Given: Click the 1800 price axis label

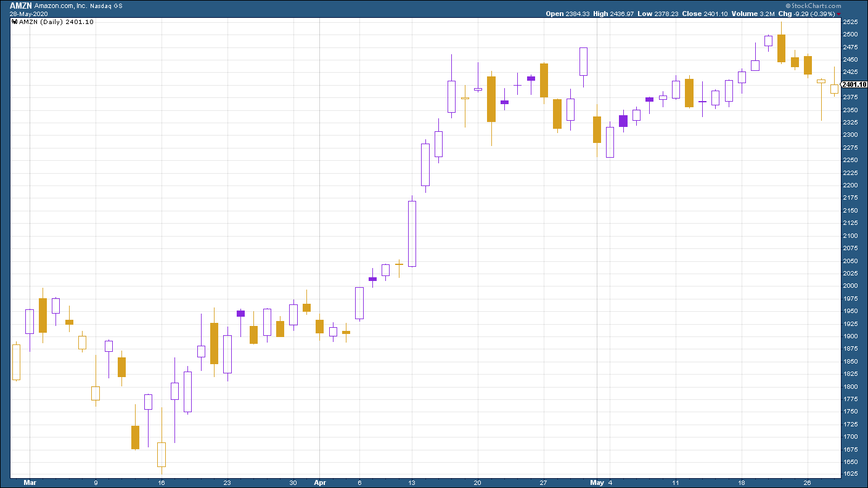Looking at the screenshot, I should click(850, 387).
